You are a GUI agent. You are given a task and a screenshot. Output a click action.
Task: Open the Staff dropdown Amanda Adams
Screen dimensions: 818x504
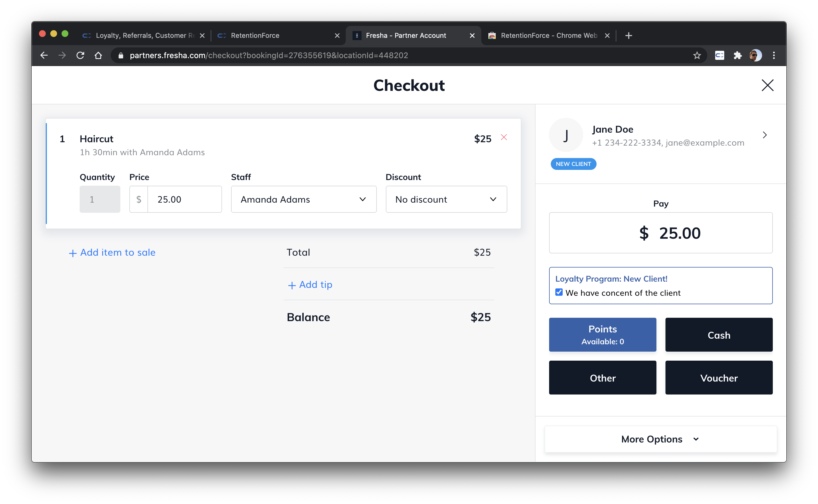pyautogui.click(x=304, y=199)
